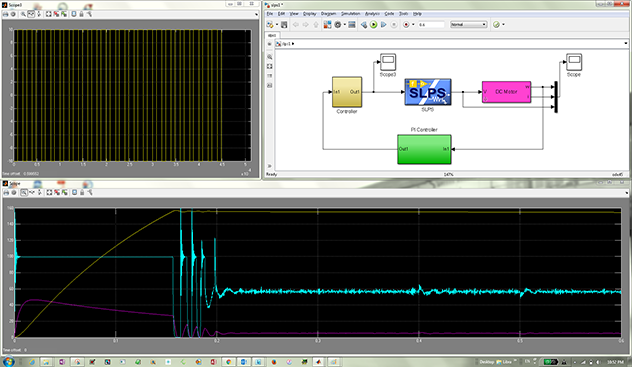Open the Simulation menu
The width and height of the screenshot is (632, 367).
[350, 14]
